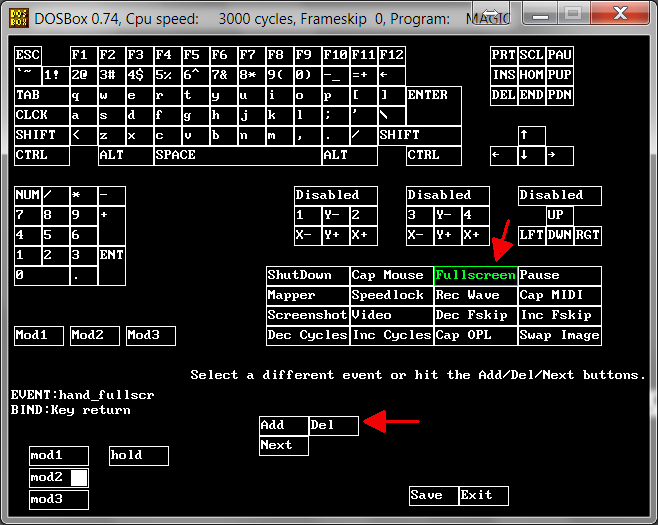Select the Mod3 modifier event
The height and width of the screenshot is (525, 658).
(151, 336)
